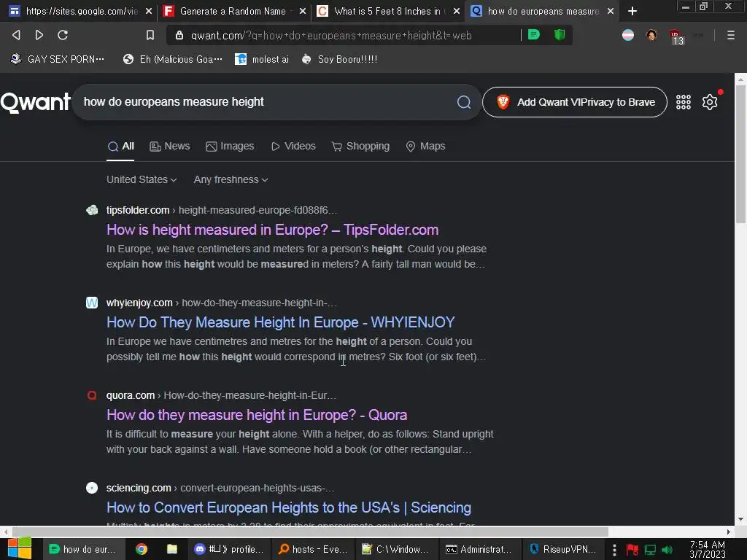The image size is (747, 560).
Task: Click the Qwant search input field
Action: pos(267,102)
